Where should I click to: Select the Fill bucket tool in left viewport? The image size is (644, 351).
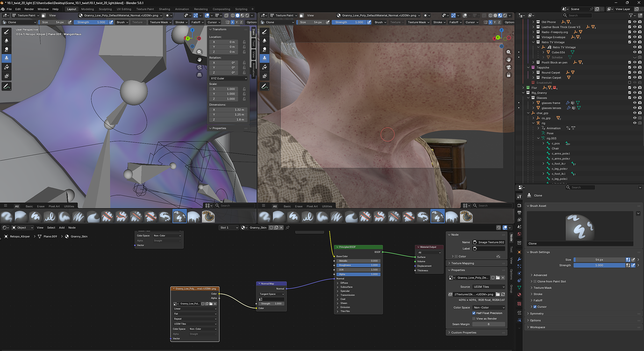point(7,67)
